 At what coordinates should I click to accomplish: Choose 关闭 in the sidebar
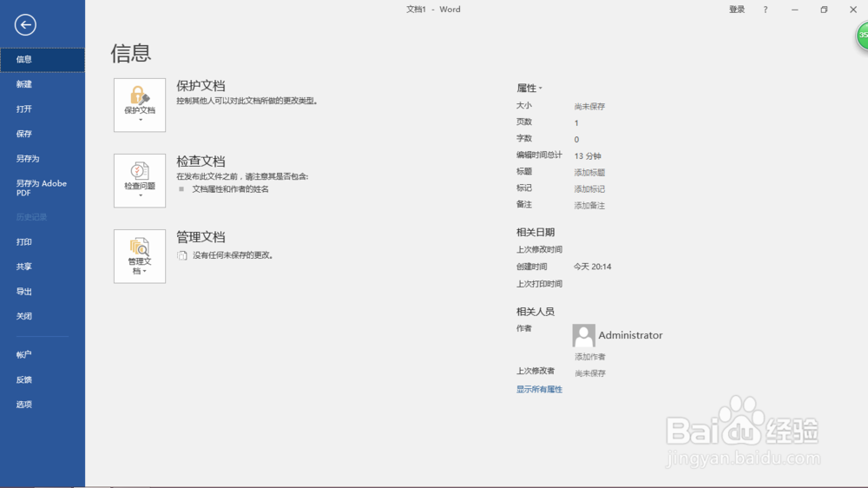(x=43, y=316)
